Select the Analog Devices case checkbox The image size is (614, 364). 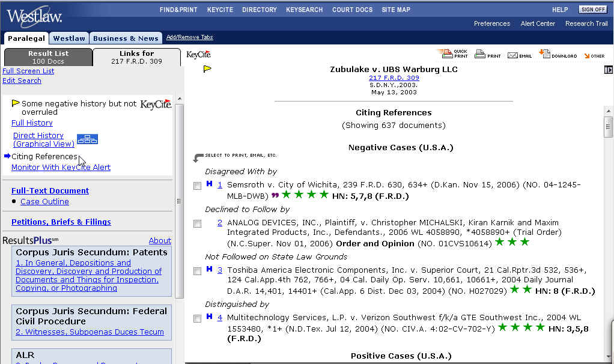(197, 224)
